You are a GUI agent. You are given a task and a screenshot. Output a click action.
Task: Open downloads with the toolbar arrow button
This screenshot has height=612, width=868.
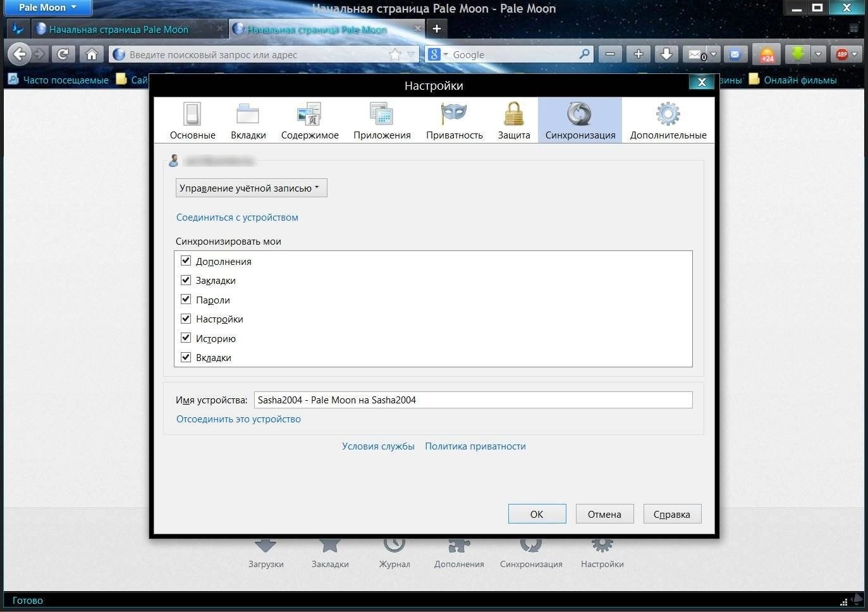coord(666,54)
